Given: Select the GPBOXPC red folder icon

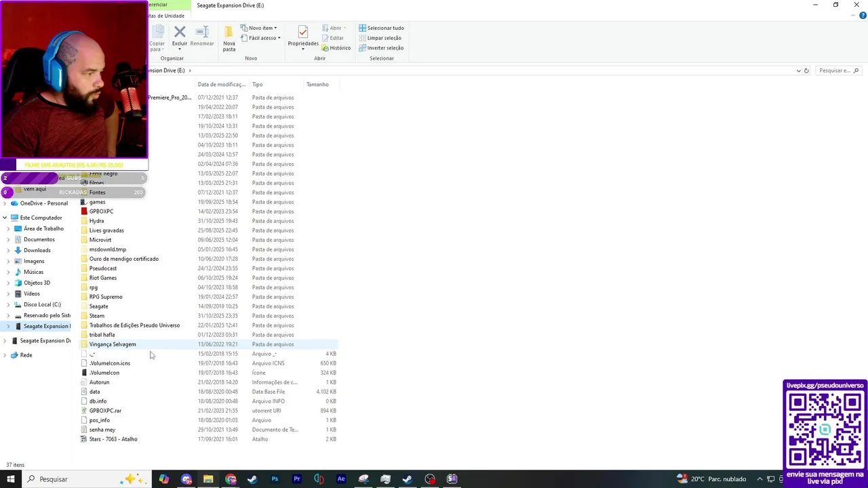Looking at the screenshot, I should click(x=84, y=211).
